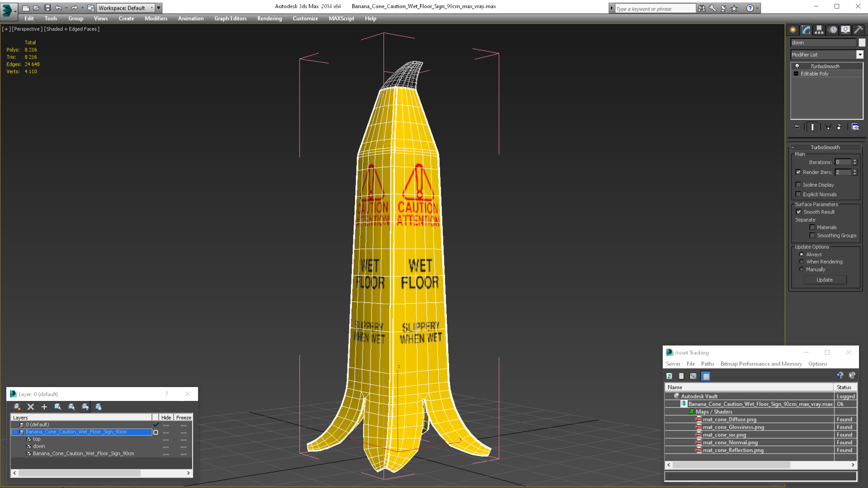Select the Always update option
The image size is (868, 488).
pos(801,254)
